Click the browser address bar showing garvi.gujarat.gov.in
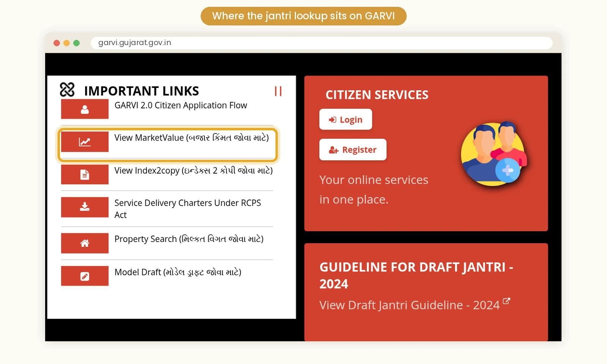The width and height of the screenshot is (607, 364). coord(321,43)
